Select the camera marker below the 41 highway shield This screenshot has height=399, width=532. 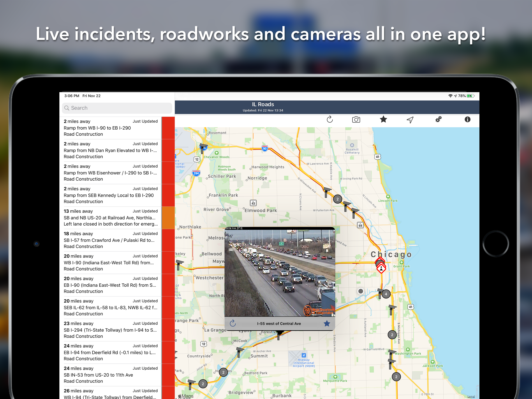pyautogui.click(x=392, y=310)
